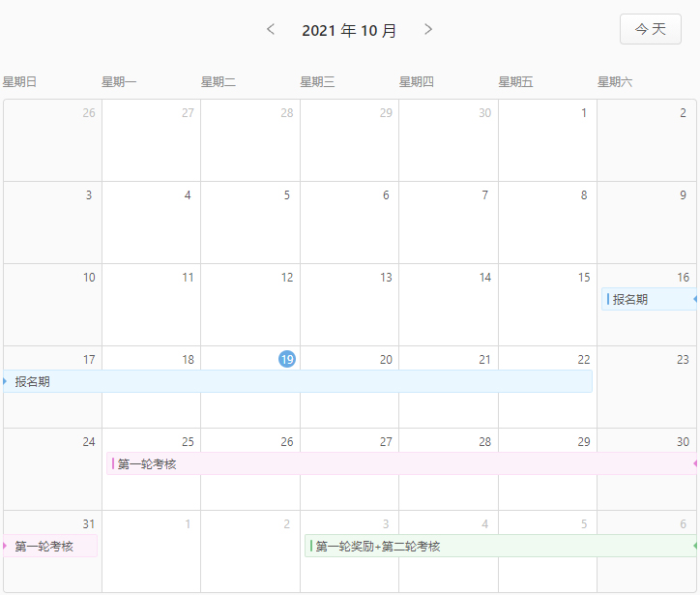Screen dimensions: 700x595
Task: Click the 星期三 column header
Action: tap(317, 82)
